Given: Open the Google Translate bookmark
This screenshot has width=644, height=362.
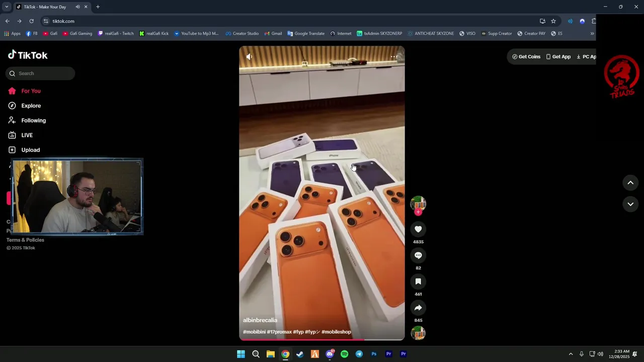Looking at the screenshot, I should point(306,34).
